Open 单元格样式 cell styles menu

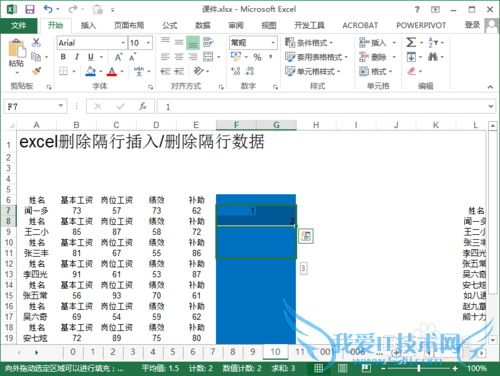click(313, 71)
